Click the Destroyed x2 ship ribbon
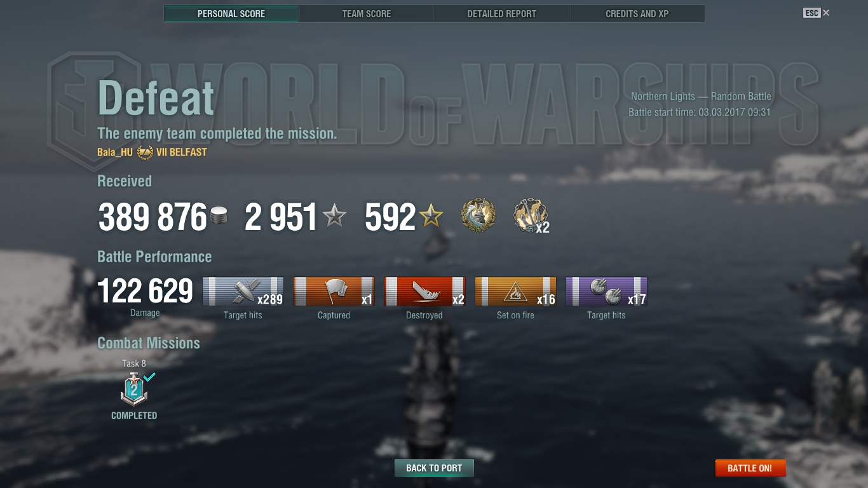This screenshot has height=488, width=868. click(424, 292)
